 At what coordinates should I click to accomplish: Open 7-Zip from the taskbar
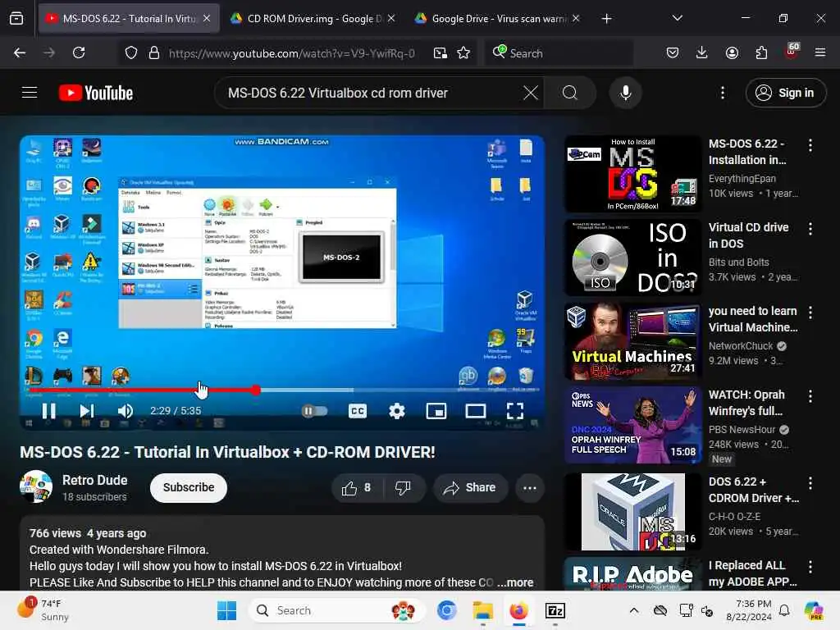[555, 610]
